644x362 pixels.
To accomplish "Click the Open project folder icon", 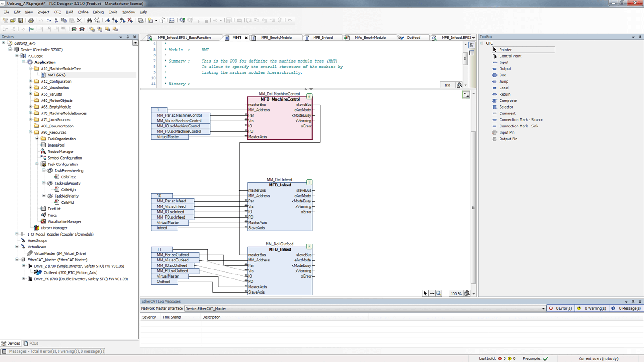I will tap(13, 21).
